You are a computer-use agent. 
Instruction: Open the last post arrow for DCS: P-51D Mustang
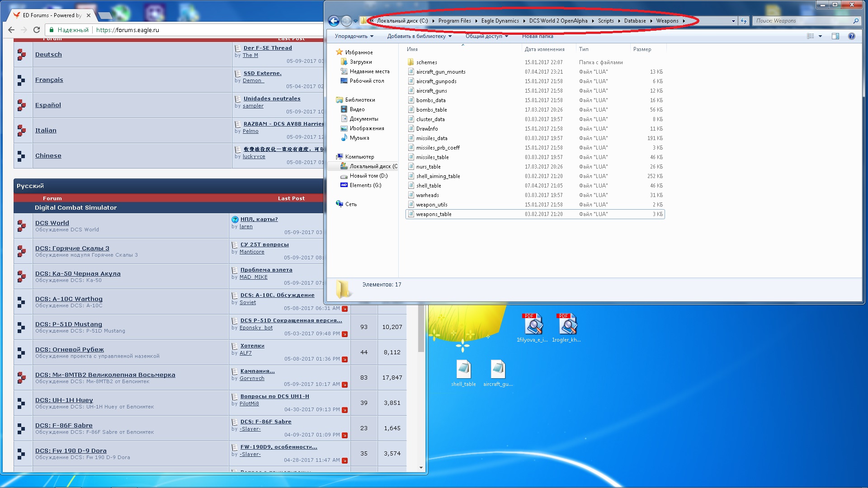(x=345, y=334)
